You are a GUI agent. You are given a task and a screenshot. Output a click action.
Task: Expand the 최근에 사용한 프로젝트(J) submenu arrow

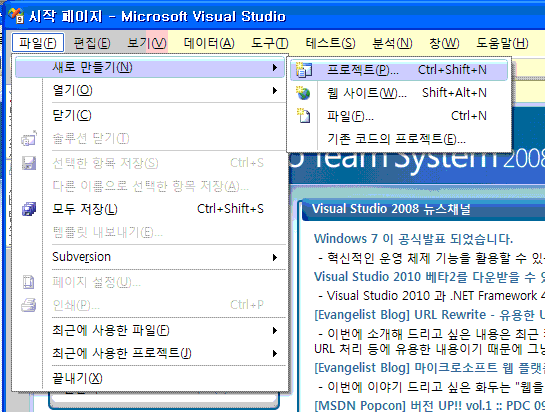pyautogui.click(x=275, y=354)
